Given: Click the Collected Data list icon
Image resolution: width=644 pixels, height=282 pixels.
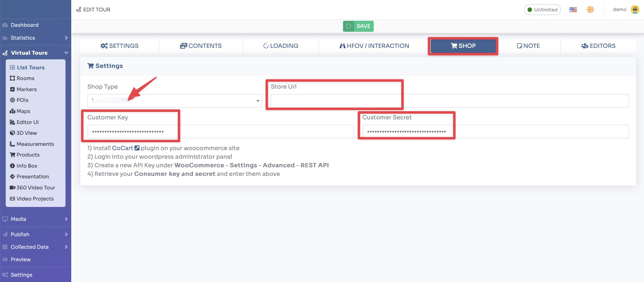Looking at the screenshot, I should (x=5, y=247).
